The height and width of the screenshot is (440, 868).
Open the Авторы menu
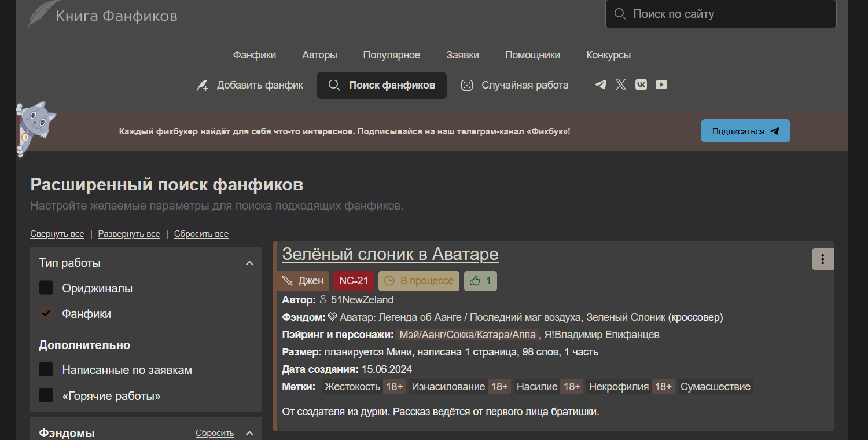[319, 55]
